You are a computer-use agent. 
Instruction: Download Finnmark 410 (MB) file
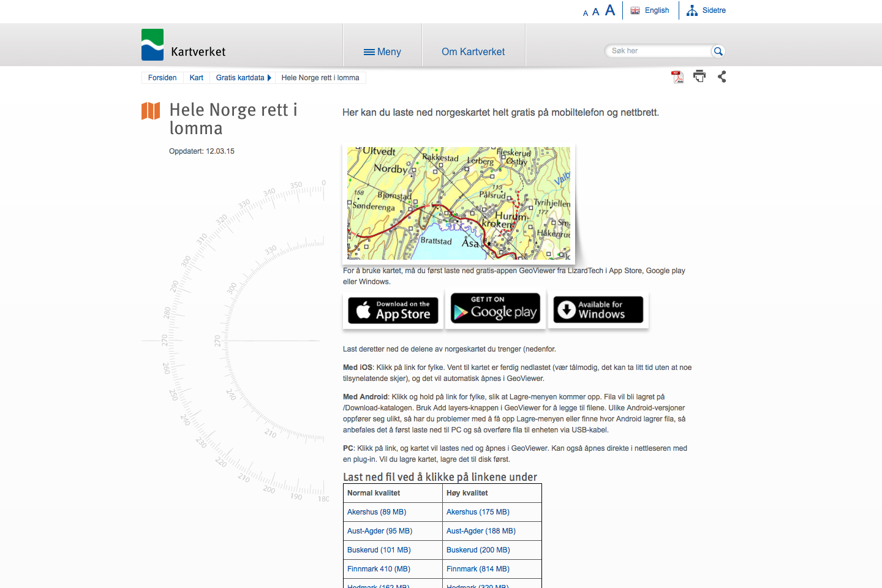click(379, 569)
